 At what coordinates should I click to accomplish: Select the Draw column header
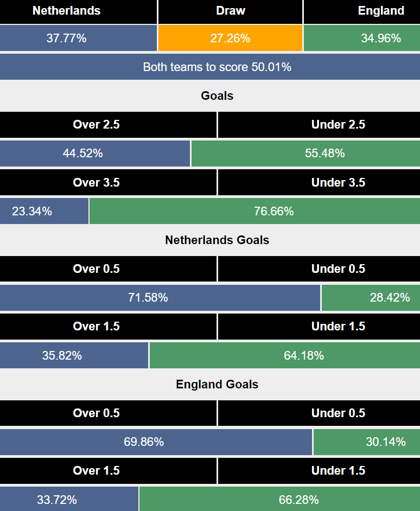pyautogui.click(x=230, y=11)
